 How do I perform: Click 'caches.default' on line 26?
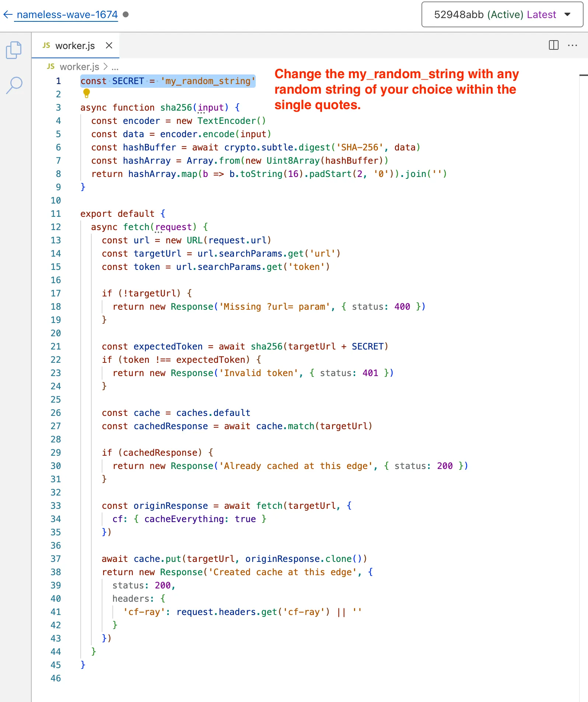click(x=213, y=413)
